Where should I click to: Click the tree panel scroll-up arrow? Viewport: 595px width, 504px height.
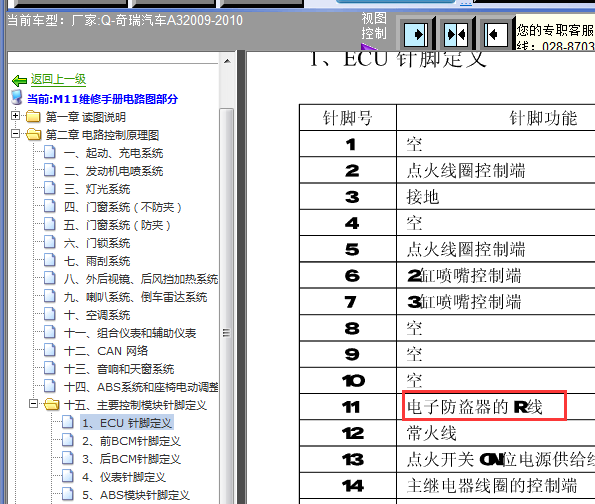(227, 61)
